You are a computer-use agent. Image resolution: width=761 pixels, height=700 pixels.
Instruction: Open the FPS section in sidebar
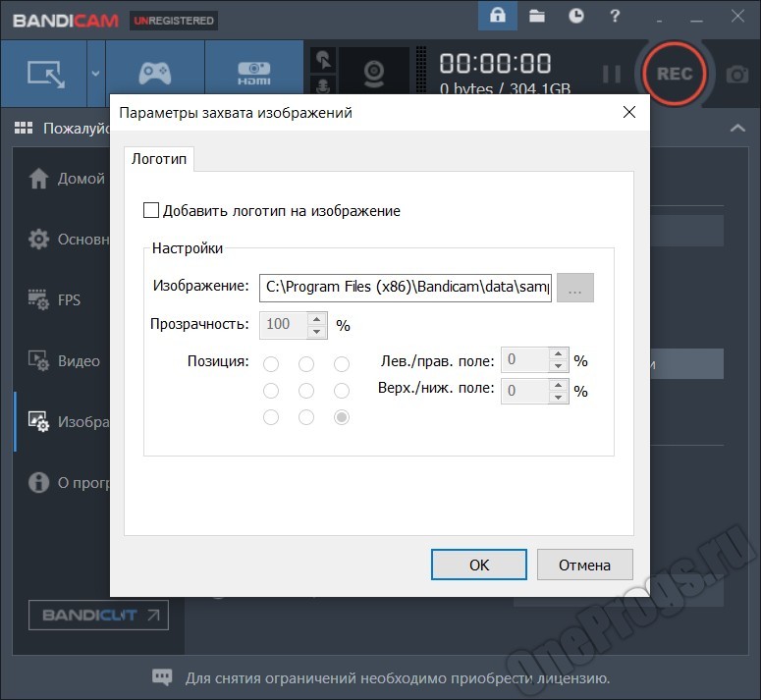point(67,300)
